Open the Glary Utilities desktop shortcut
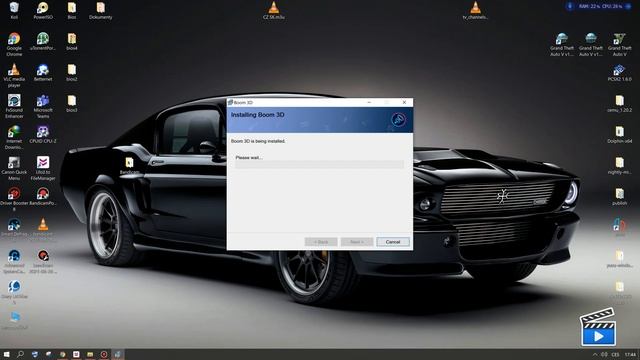The width and height of the screenshot is (640, 360). pos(14,292)
